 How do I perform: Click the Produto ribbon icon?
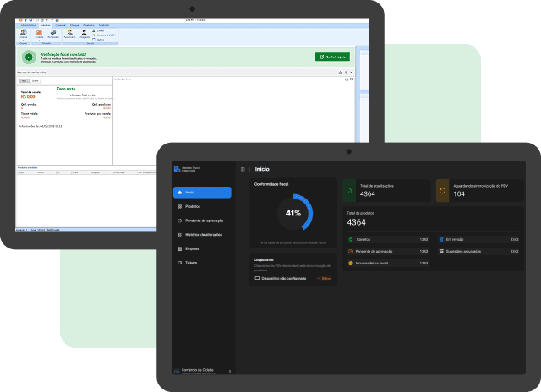coord(40,34)
